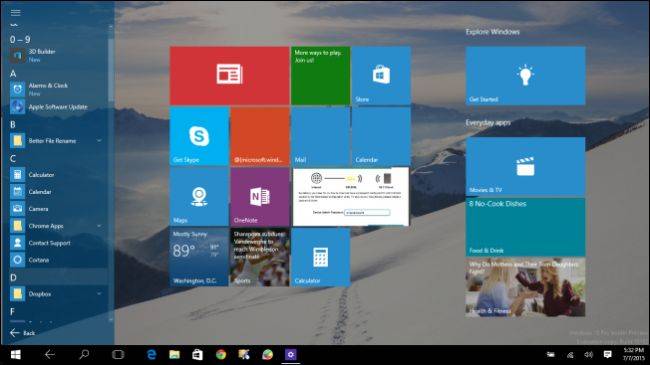Image resolution: width=650 pixels, height=365 pixels.
Task: Click the C letter group header
Action: pyautogui.click(x=13, y=158)
